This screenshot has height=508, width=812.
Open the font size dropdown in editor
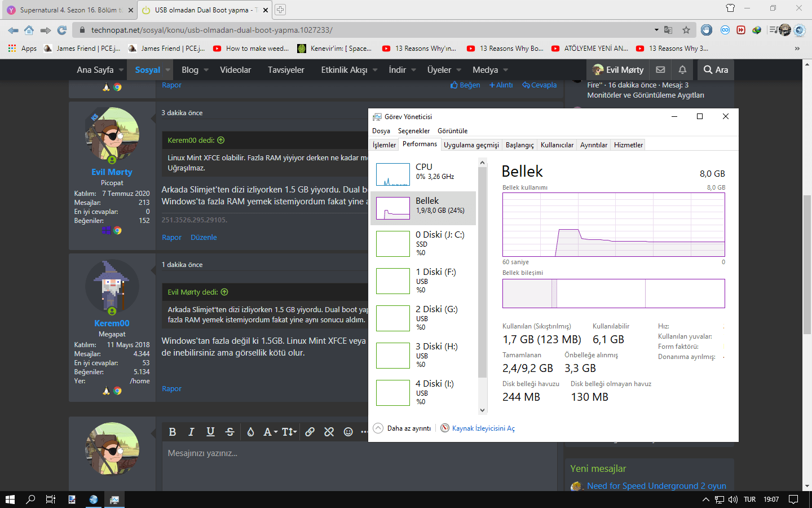coord(289,432)
